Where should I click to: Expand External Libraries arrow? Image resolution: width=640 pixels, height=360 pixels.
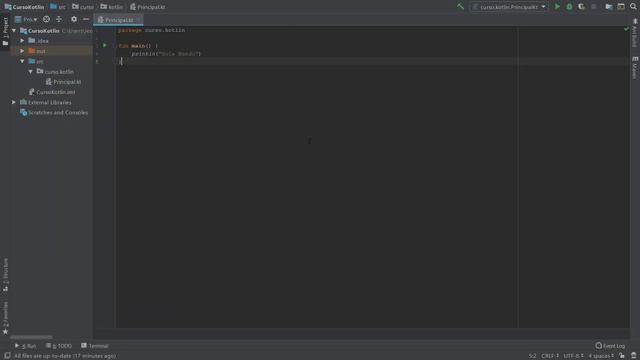14,102
